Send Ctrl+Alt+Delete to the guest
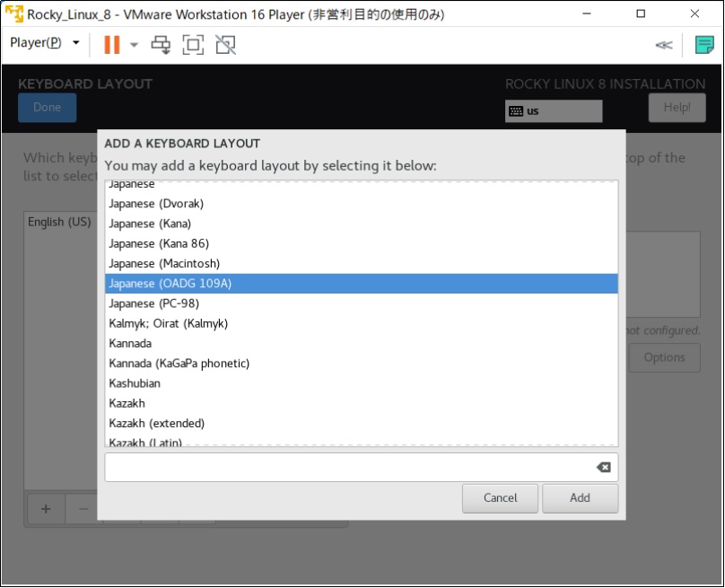The image size is (725, 588). 161,43
